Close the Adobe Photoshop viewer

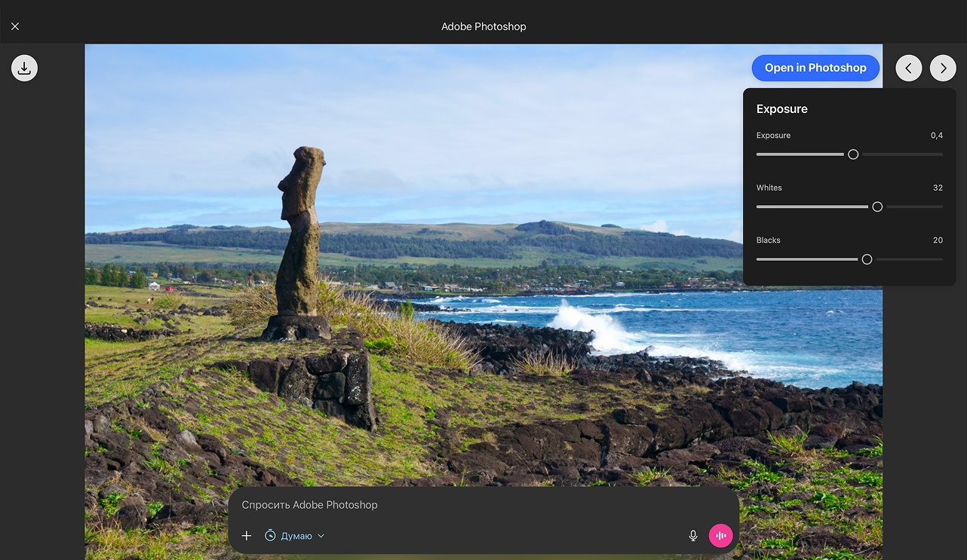pos(15,26)
